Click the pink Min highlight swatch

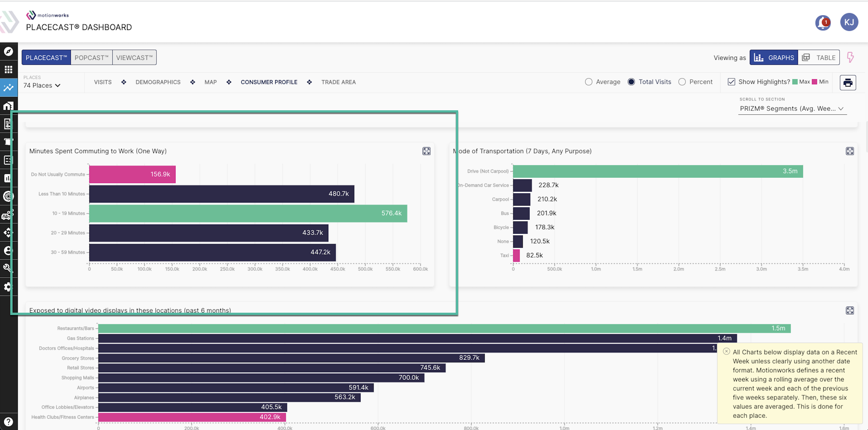click(814, 82)
